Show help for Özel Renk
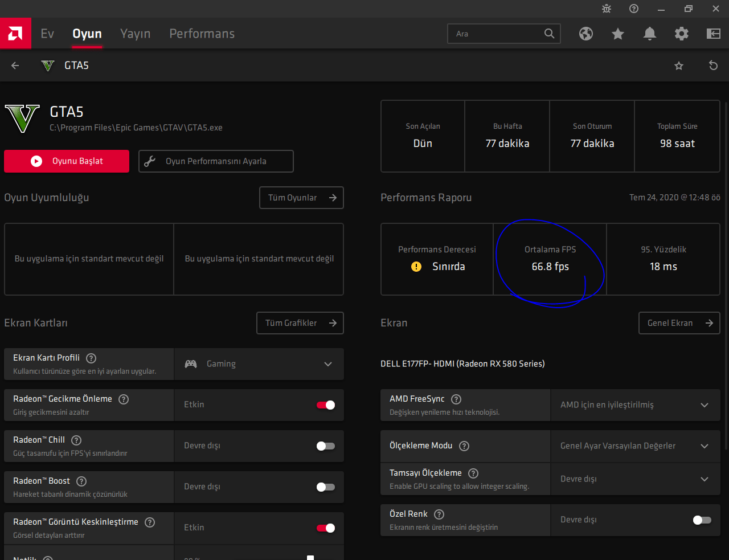 click(x=439, y=514)
